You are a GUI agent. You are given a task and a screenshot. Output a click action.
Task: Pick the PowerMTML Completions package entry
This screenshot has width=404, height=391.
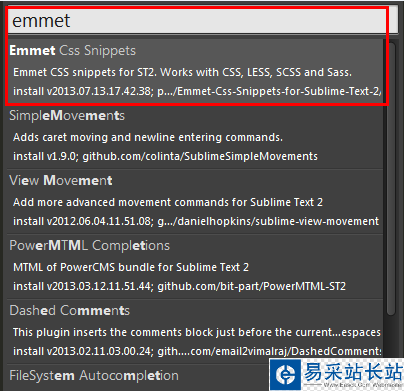point(195,267)
